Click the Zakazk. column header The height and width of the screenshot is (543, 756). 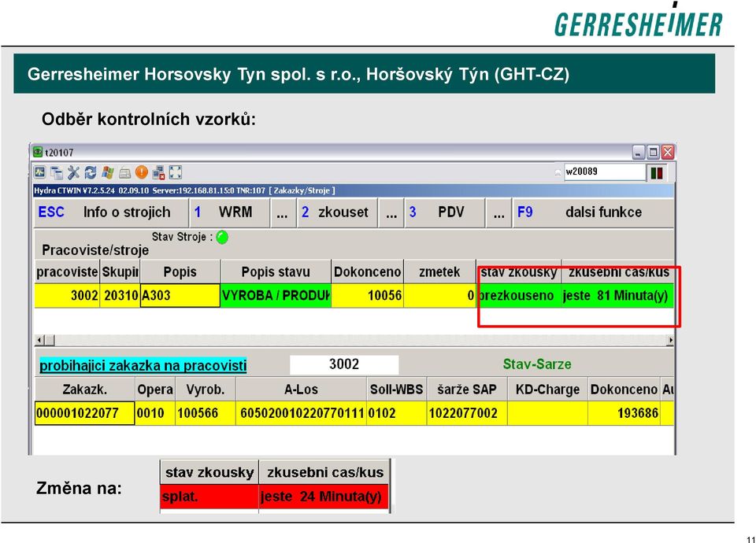[85, 390]
